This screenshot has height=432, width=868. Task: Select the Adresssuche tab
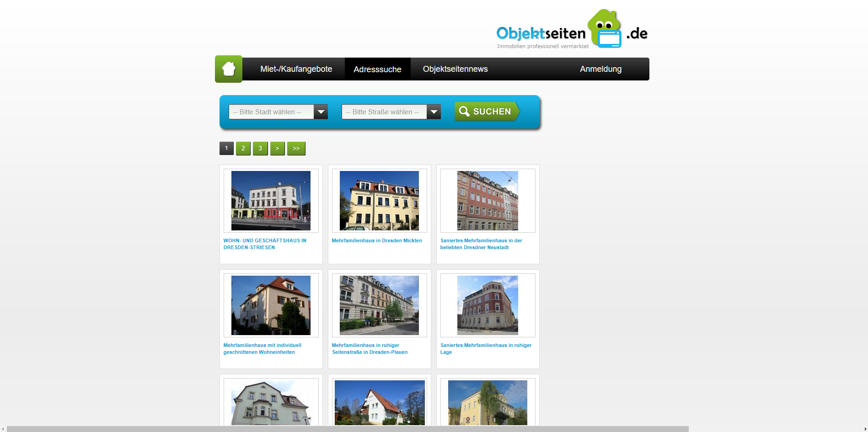tap(377, 69)
